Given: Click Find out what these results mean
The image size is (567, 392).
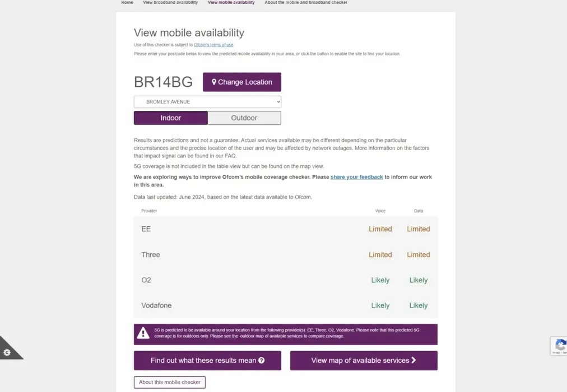Looking at the screenshot, I should tap(207, 361).
